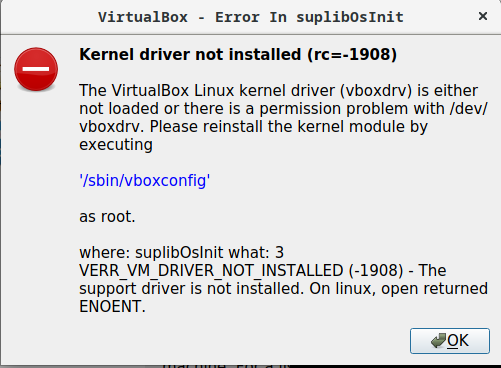Open the '/sbin/vboxconfig' link

[145, 180]
